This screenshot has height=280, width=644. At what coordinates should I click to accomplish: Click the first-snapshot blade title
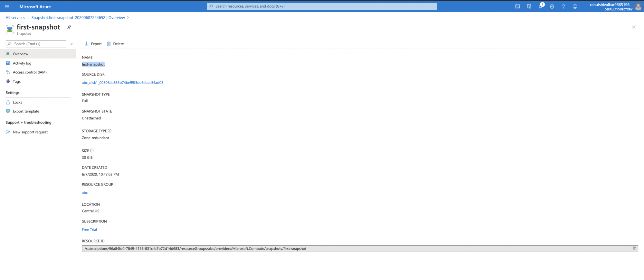point(38,27)
